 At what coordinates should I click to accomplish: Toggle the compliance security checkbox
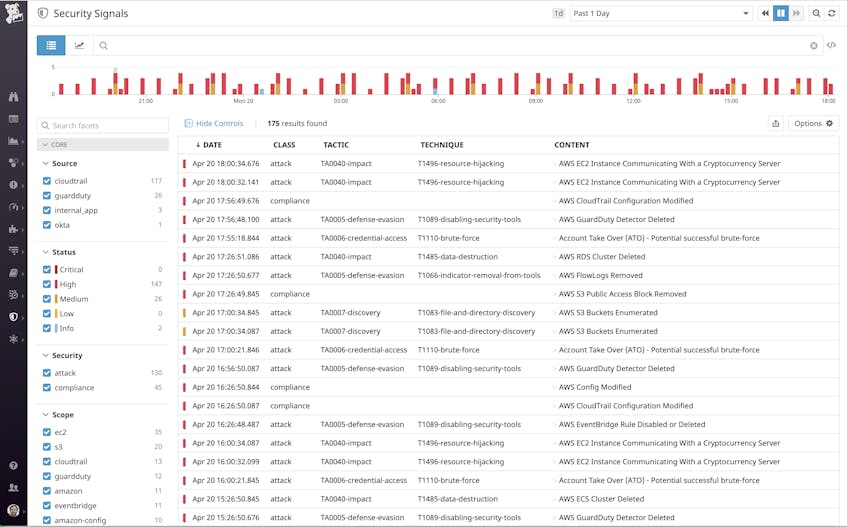coord(47,388)
